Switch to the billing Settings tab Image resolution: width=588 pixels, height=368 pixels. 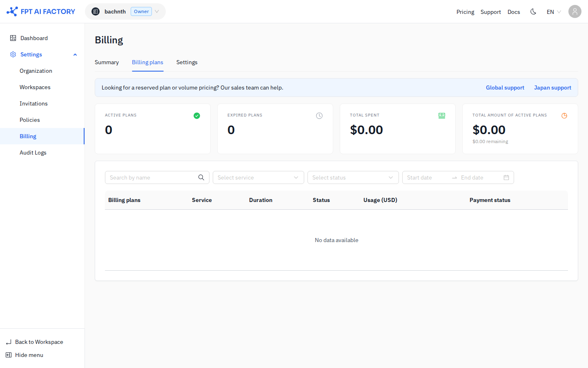187,62
